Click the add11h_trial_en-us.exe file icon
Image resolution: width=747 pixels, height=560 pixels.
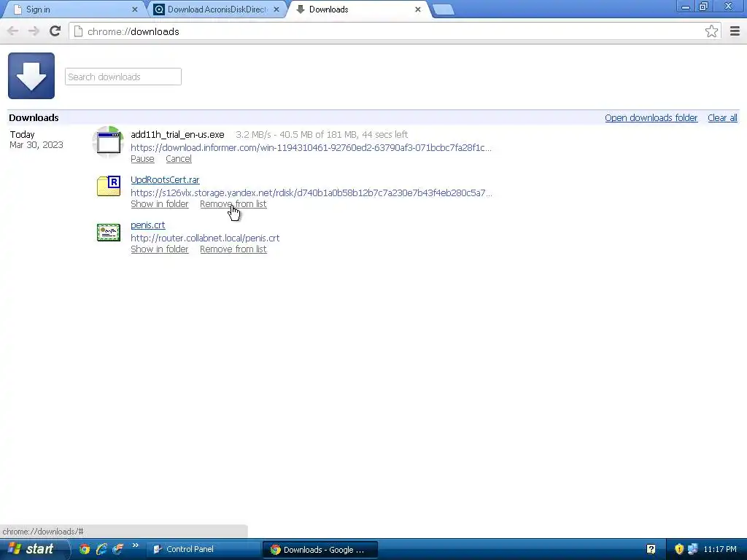[109, 142]
